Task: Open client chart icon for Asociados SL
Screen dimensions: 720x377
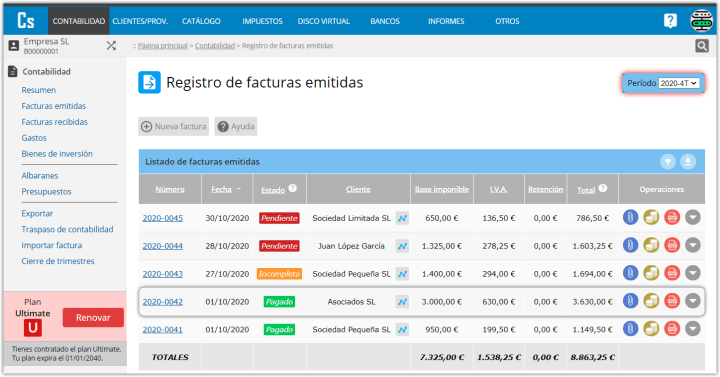Action: 402,302
